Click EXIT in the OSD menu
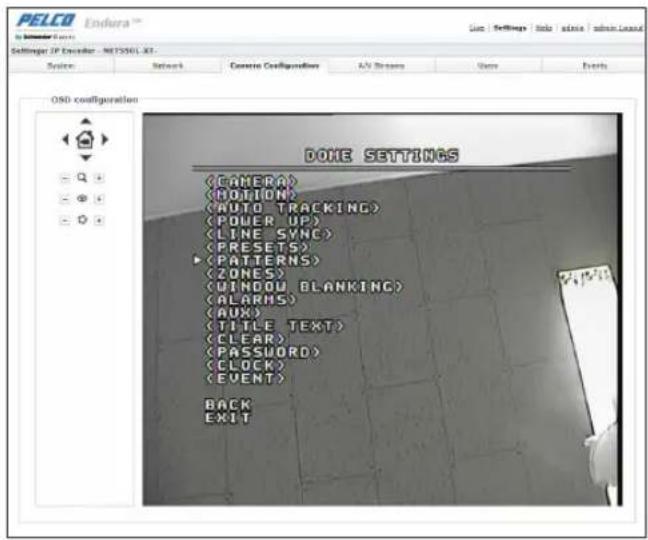 tap(228, 418)
